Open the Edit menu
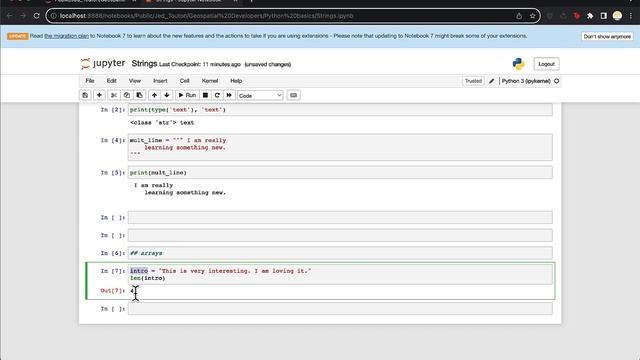 coord(111,81)
